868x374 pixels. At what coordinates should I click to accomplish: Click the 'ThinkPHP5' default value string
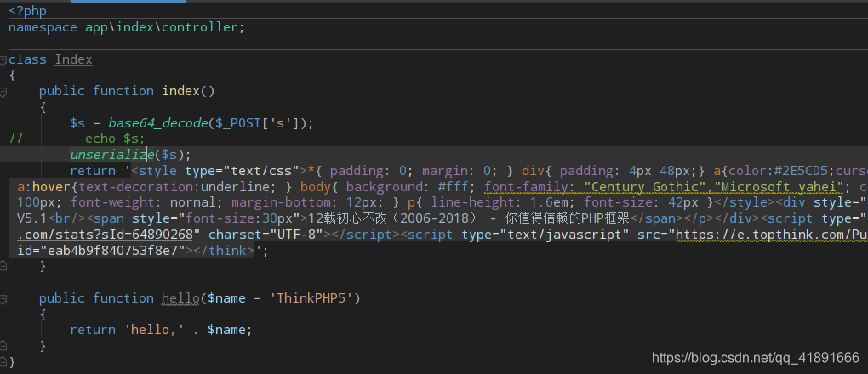[311, 298]
